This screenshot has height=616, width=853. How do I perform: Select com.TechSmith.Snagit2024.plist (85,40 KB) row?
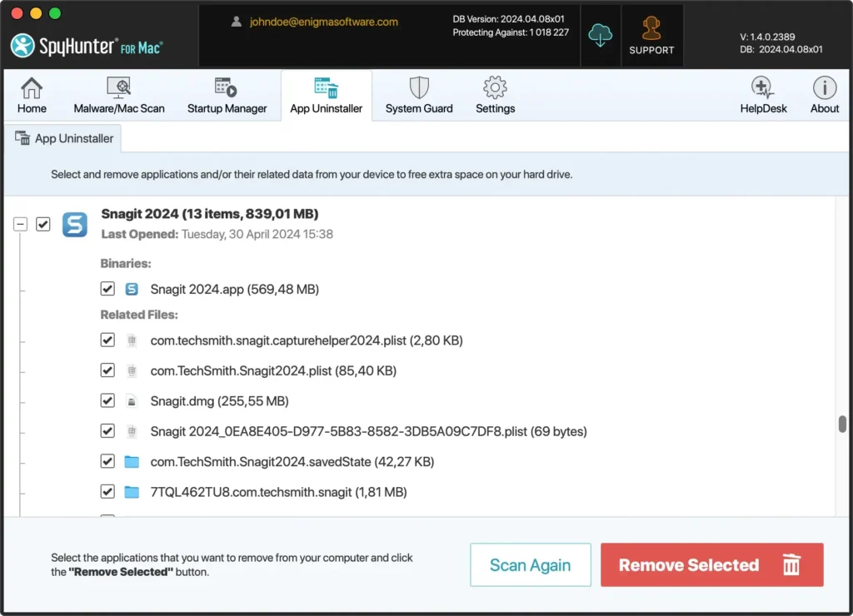pyautogui.click(x=273, y=370)
